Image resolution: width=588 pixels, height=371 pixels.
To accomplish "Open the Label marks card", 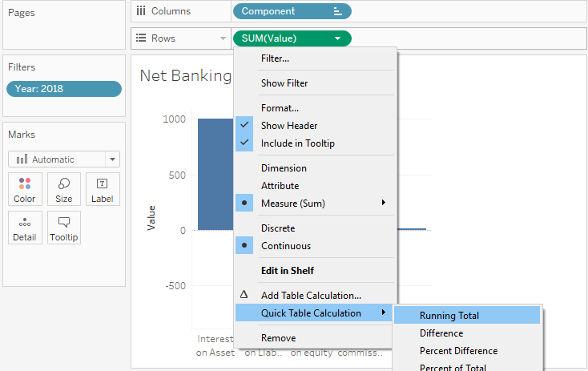I will tap(103, 189).
